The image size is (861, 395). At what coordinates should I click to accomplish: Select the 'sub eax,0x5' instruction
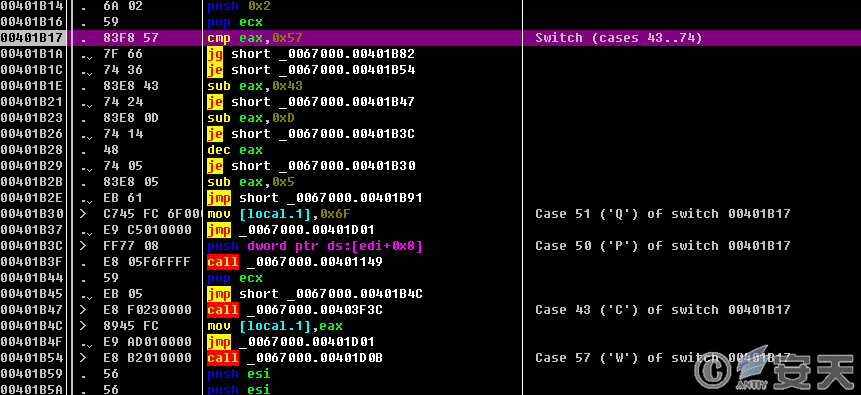pyautogui.click(x=251, y=182)
